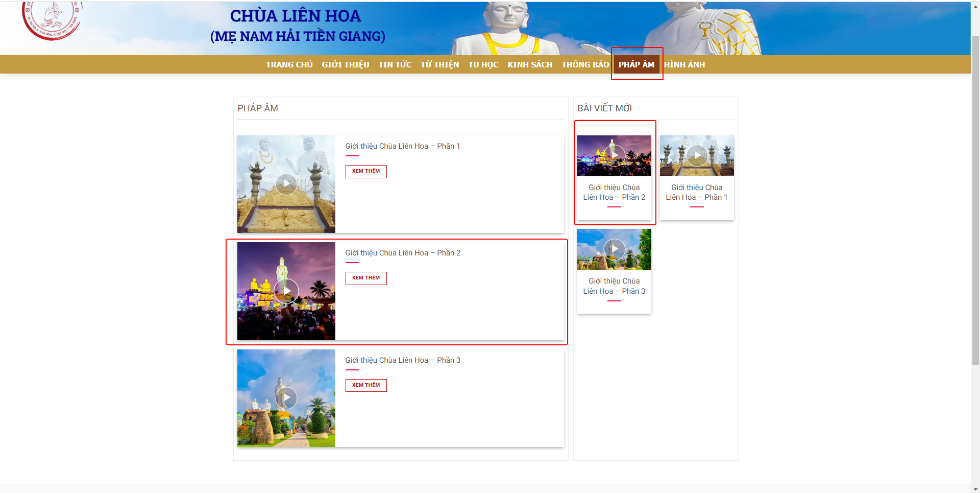Click XEM THÊM for Phần 3
This screenshot has height=493, width=980.
[366, 385]
